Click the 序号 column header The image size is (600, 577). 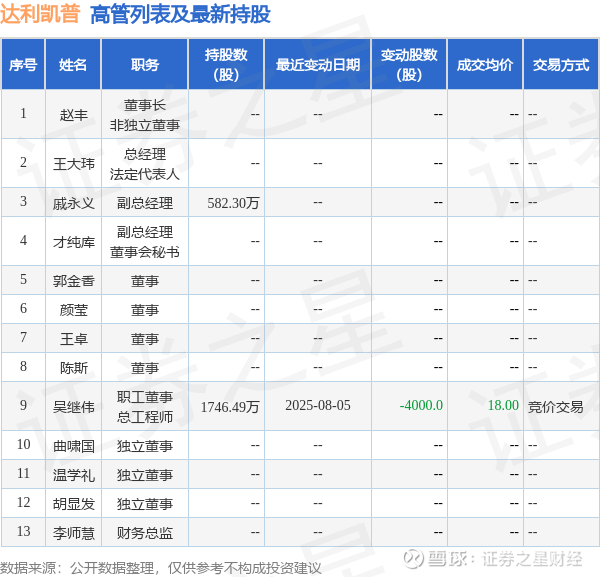[23, 64]
